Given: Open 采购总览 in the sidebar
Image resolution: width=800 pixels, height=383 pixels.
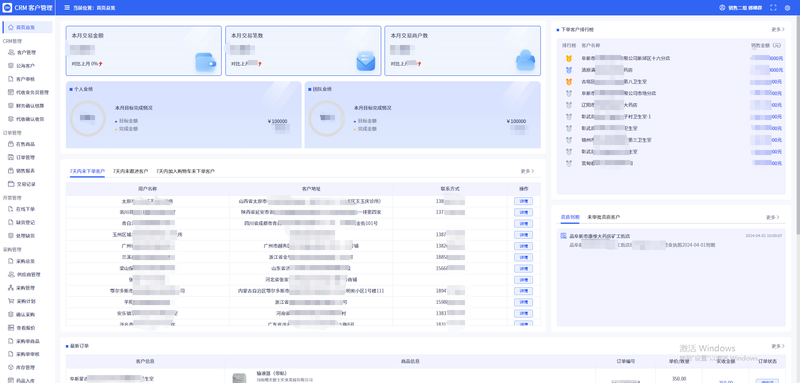Looking at the screenshot, I should click(26, 261).
